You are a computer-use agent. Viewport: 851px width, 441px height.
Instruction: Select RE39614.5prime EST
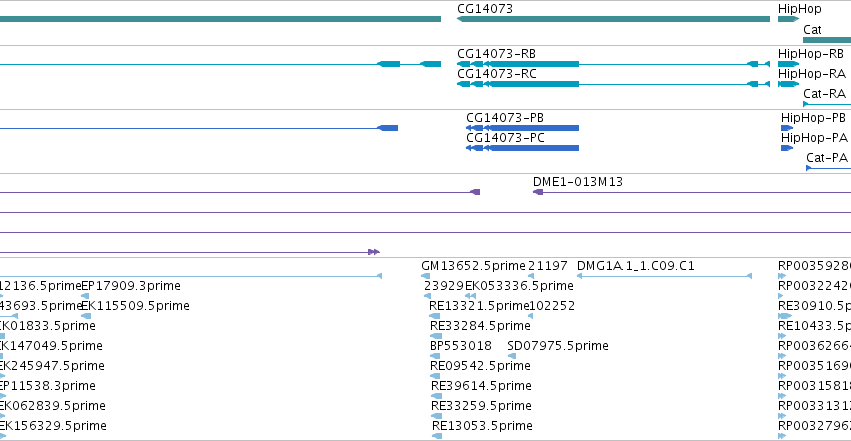pos(436,397)
